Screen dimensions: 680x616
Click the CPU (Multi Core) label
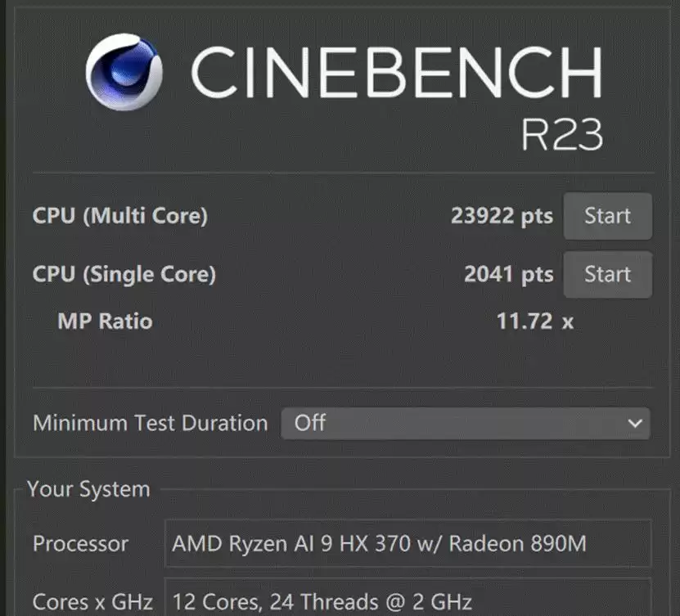[120, 216]
